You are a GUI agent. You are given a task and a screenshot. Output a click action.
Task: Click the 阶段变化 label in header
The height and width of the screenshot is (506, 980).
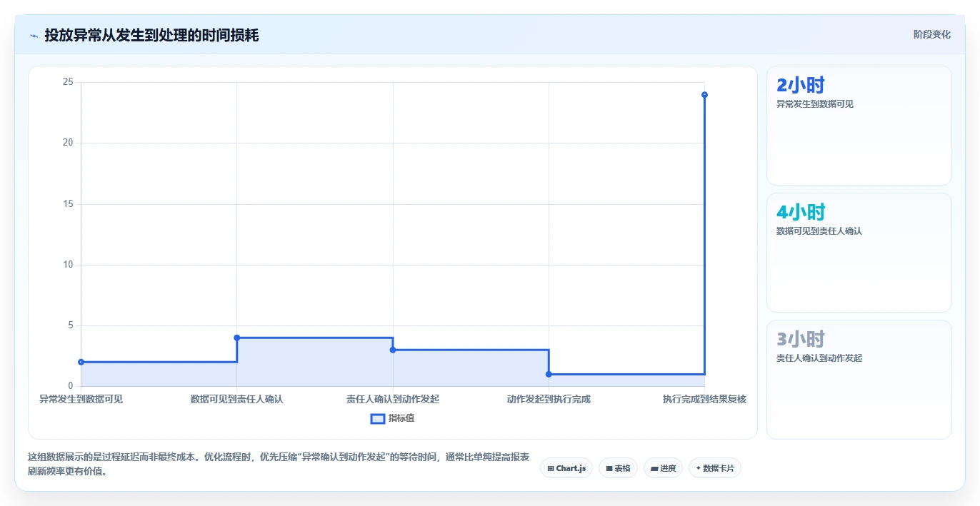click(931, 34)
